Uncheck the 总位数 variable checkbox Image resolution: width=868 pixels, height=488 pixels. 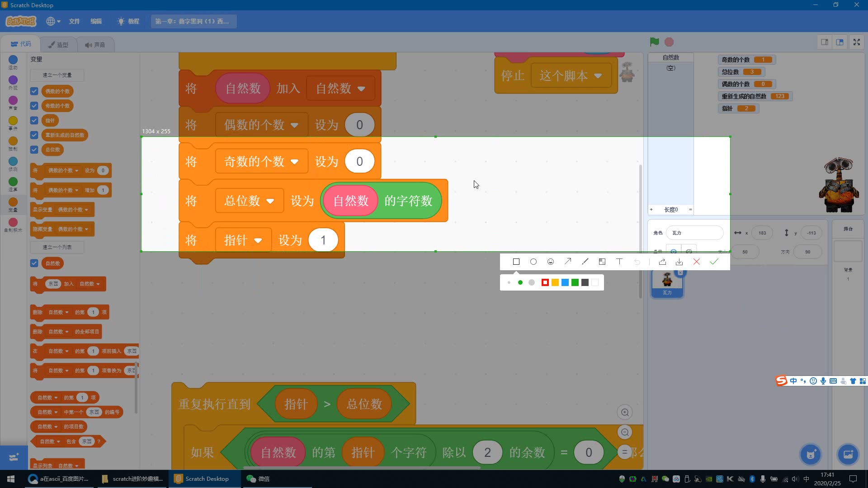click(x=34, y=150)
